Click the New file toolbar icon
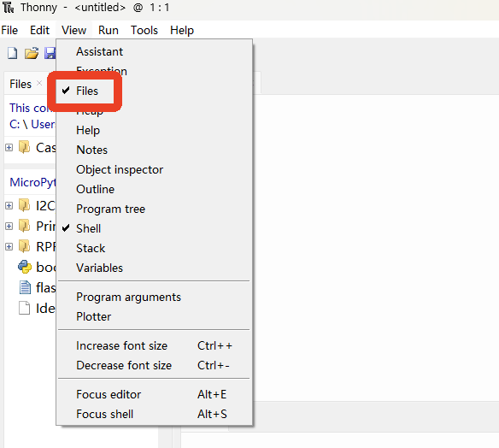Viewport: 499px width, 448px height. [13, 53]
